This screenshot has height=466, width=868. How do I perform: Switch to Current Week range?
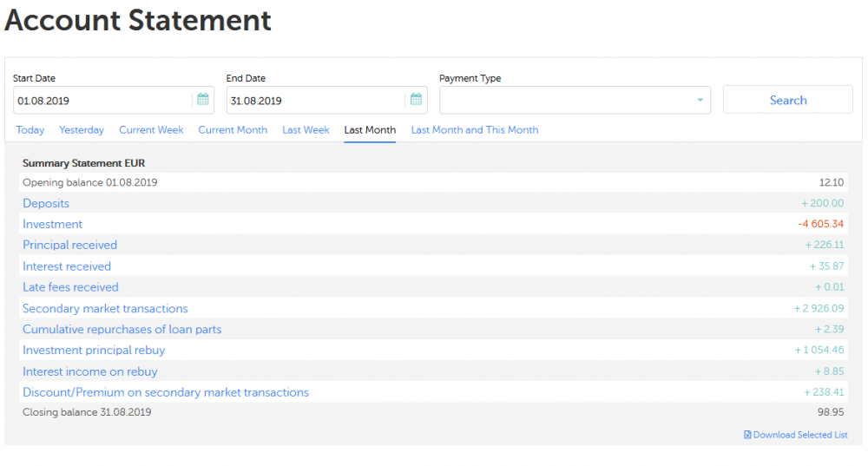[x=151, y=130]
